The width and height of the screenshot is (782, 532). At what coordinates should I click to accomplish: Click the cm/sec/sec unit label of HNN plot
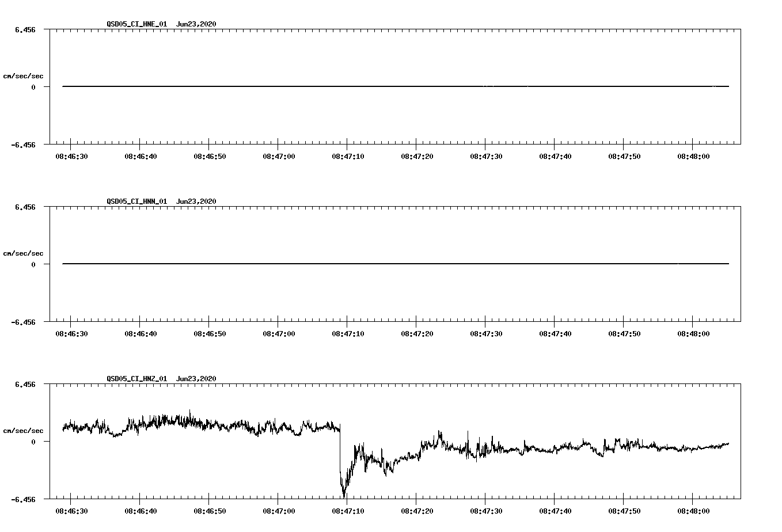[24, 253]
